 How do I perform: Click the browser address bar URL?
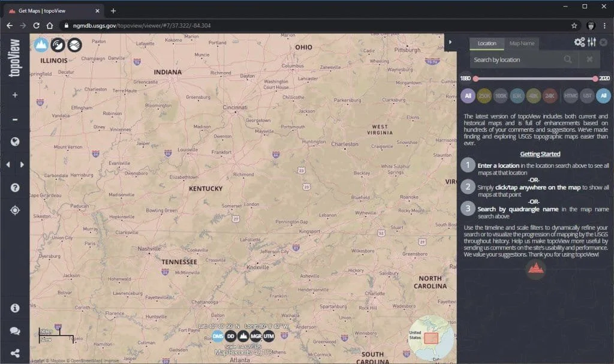click(142, 25)
